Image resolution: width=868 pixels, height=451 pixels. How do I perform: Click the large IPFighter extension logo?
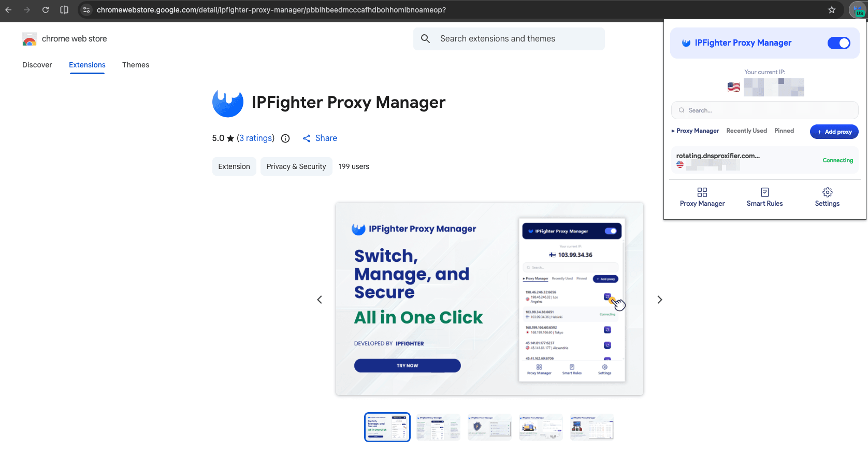pos(228,102)
